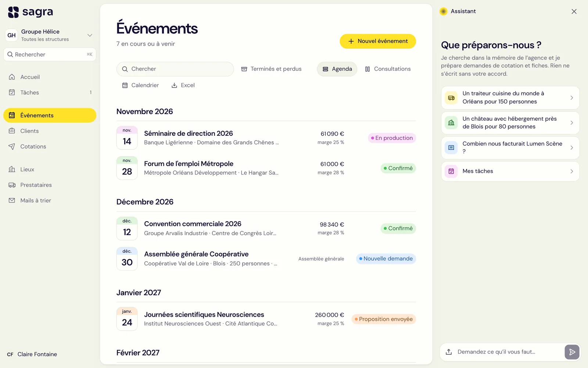Click the Cotations paper plane icon
Image resolution: width=588 pixels, height=368 pixels.
pyautogui.click(x=12, y=146)
